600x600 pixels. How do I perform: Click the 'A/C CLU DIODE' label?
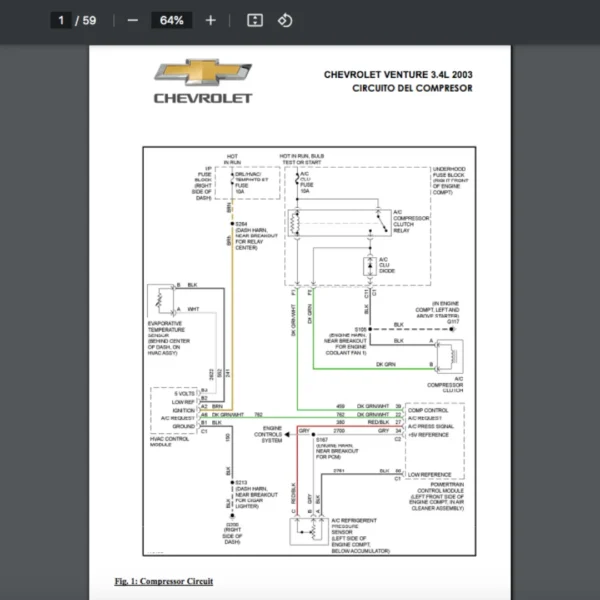tap(386, 265)
